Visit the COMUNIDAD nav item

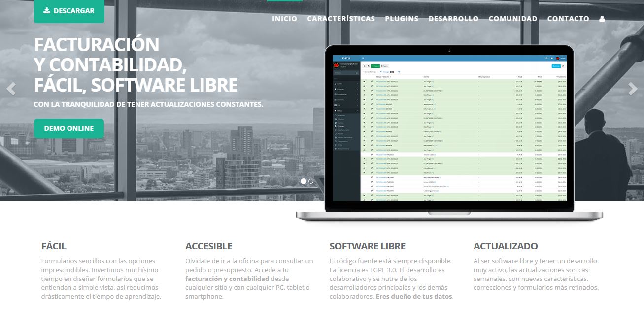[512, 19]
